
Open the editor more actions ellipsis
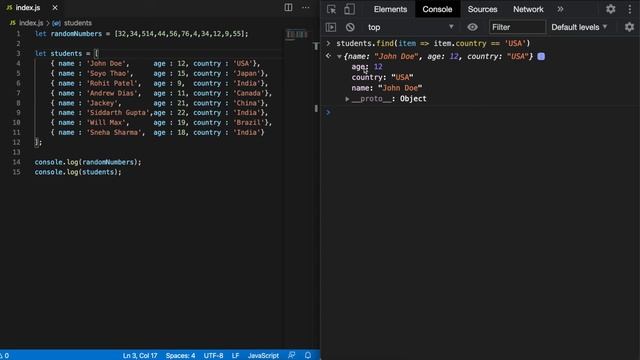pyautogui.click(x=305, y=7)
